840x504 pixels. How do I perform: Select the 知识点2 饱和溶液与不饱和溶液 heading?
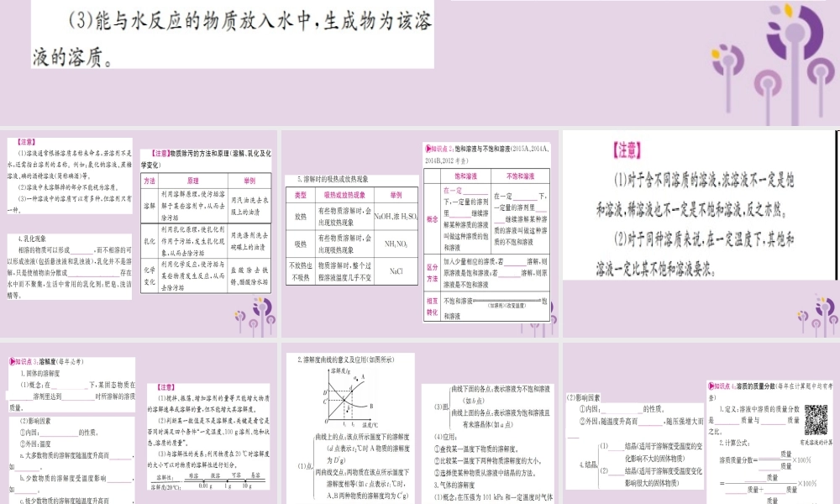click(x=486, y=155)
